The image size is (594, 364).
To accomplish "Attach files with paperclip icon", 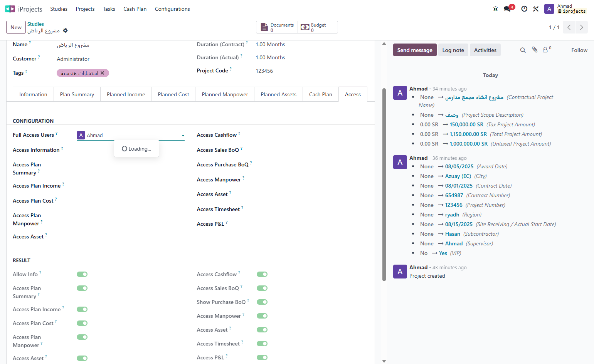I will (x=535, y=50).
